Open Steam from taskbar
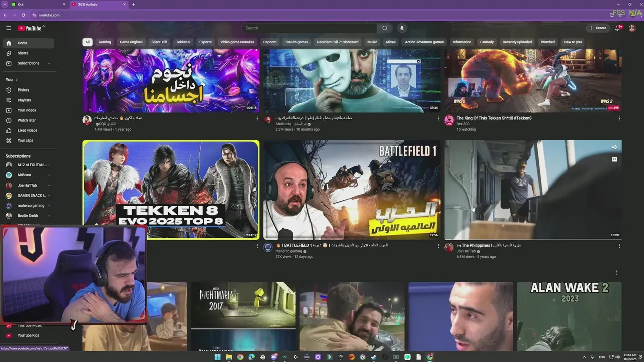 (373, 357)
